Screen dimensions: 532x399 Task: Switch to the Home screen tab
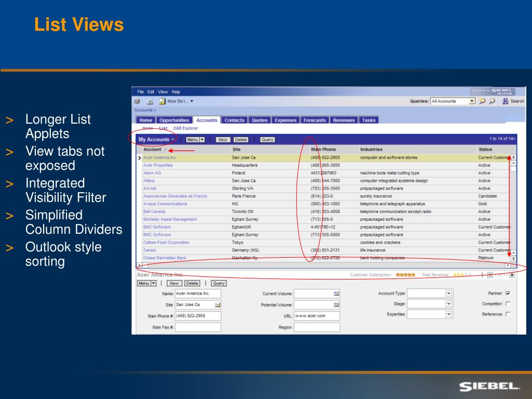145,120
